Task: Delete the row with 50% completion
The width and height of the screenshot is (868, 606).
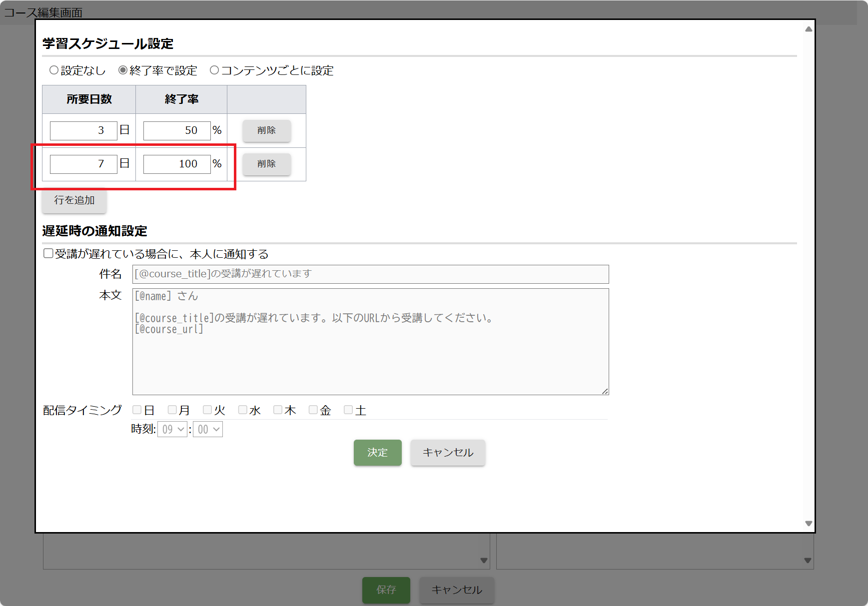Action: click(x=266, y=130)
